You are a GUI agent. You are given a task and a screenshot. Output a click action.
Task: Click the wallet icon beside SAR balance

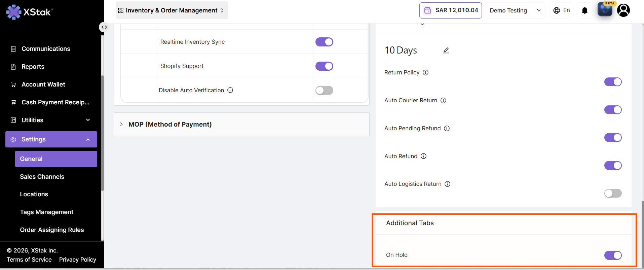click(x=427, y=10)
